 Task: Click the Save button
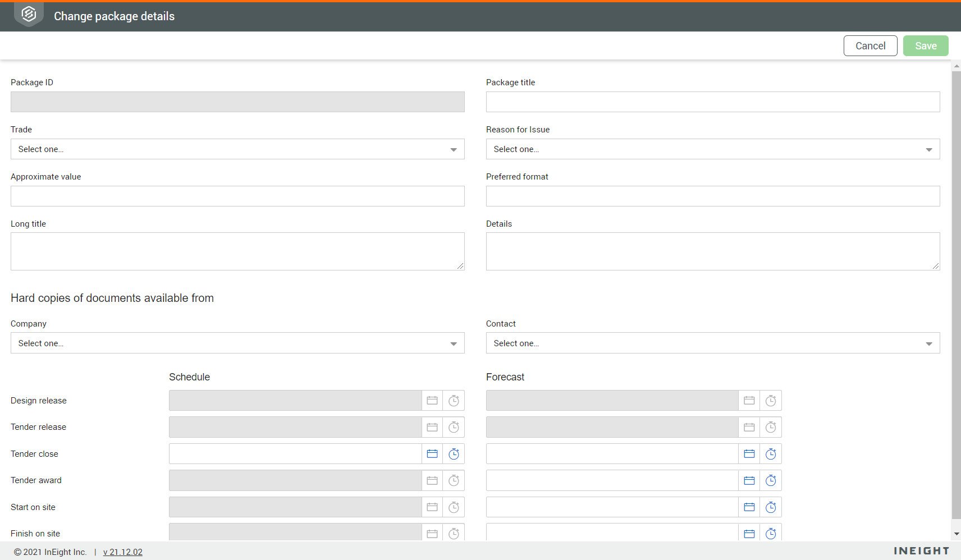(925, 46)
